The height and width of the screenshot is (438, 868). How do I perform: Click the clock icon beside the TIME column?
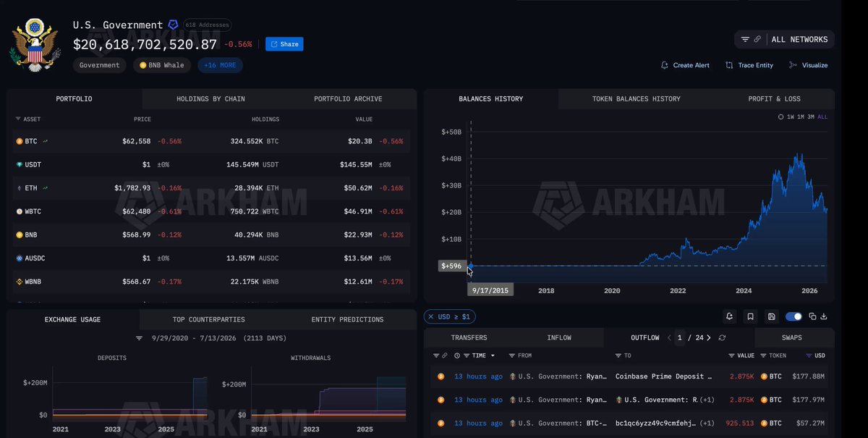click(457, 356)
